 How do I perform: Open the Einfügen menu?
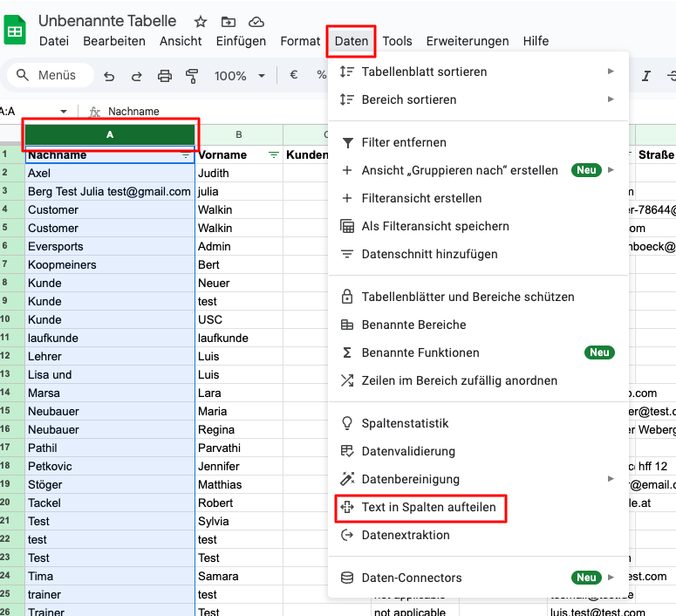coord(241,41)
